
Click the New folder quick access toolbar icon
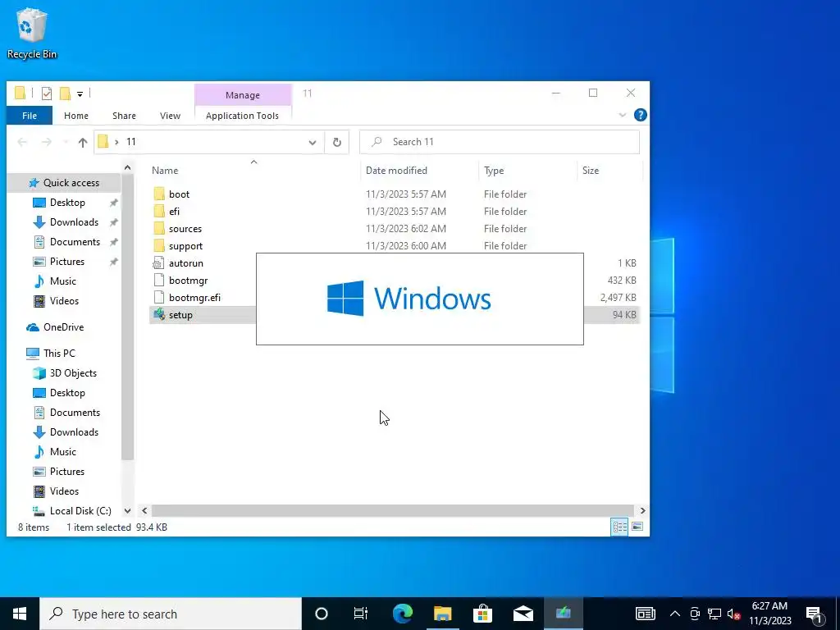(65, 94)
